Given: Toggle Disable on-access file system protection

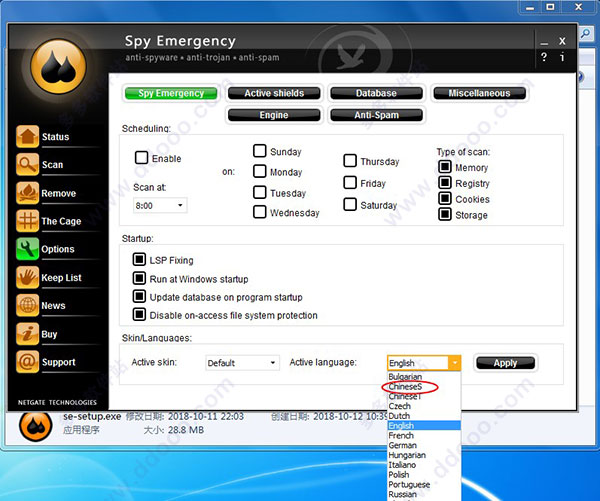Looking at the screenshot, I should point(139,315).
